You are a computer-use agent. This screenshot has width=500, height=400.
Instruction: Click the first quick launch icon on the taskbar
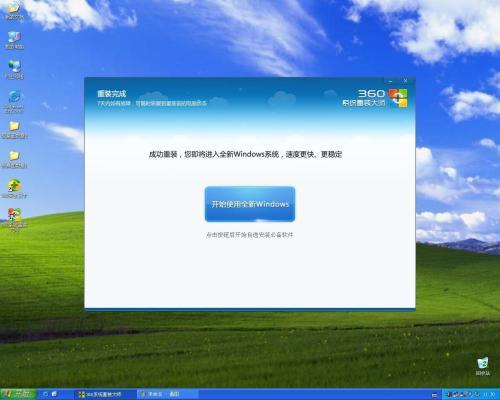click(46, 394)
